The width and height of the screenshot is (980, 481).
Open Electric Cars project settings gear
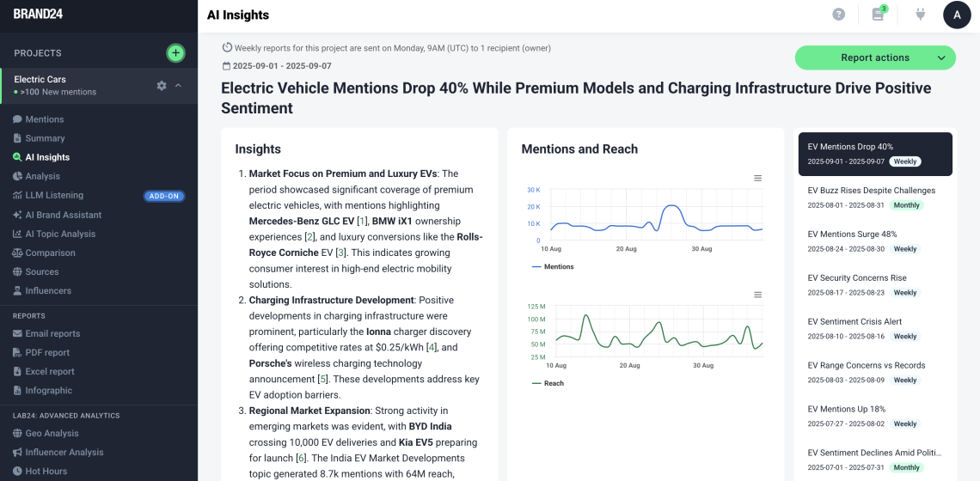[x=162, y=86]
